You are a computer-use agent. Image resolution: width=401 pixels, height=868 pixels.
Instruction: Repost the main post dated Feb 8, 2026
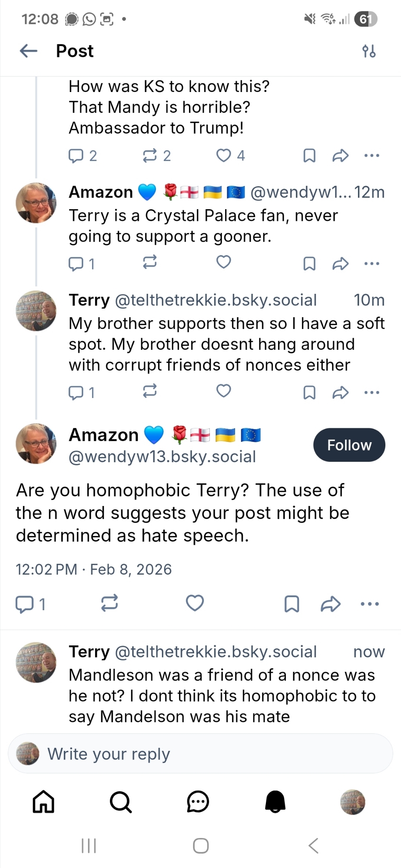pos(109,603)
